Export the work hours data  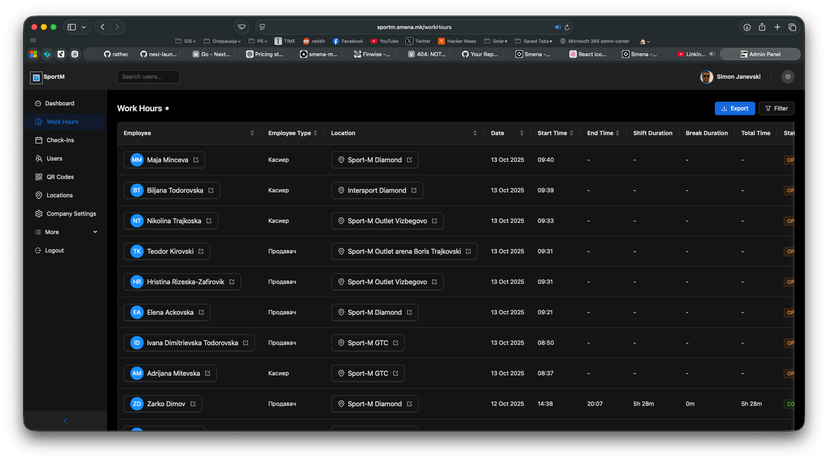point(735,108)
